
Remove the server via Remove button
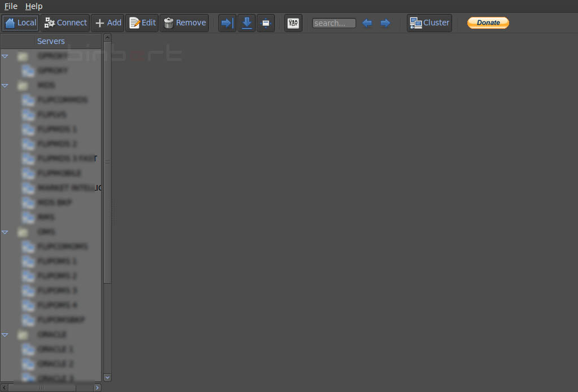tap(185, 23)
